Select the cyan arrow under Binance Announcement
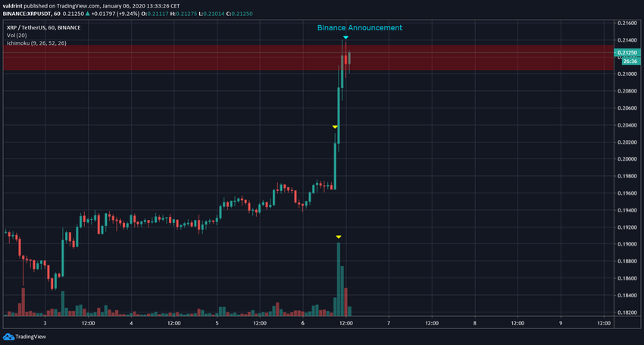This screenshot has height=345, width=644. (x=345, y=38)
